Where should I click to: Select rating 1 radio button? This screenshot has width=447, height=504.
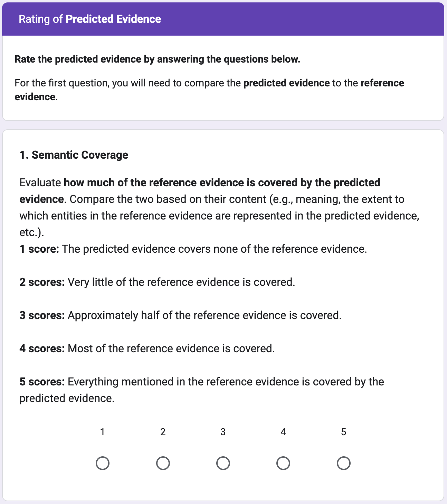click(103, 463)
